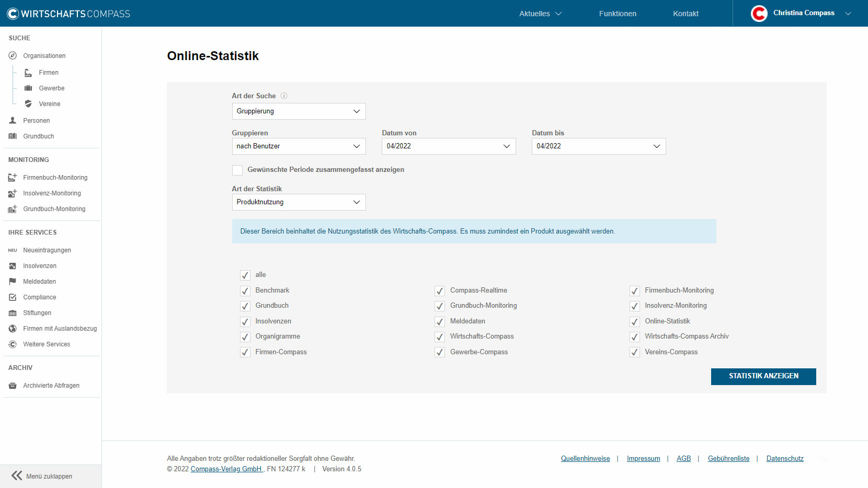This screenshot has width=868, height=488.
Task: Click the Firmenbuch-Monitoring icon
Action: 13,177
